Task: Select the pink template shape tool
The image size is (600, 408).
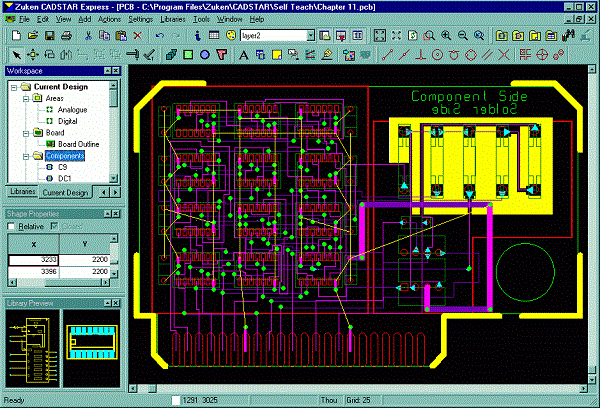Action: 222,55
